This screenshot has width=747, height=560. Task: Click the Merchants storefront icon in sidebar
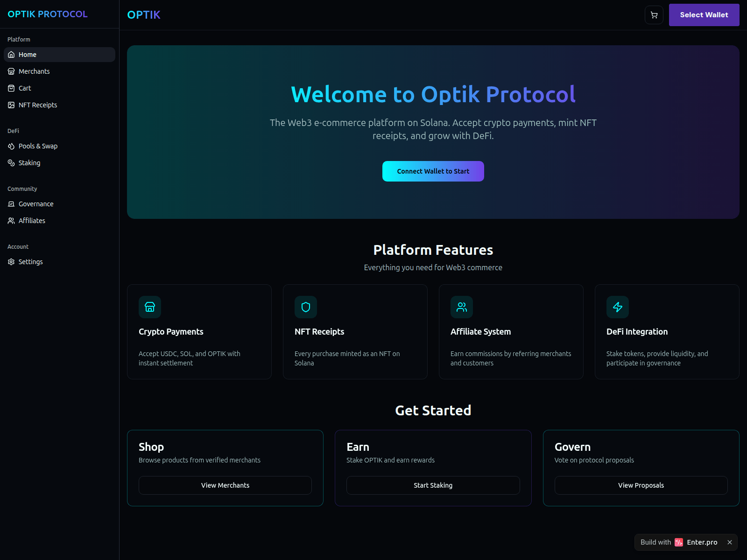[x=11, y=71]
